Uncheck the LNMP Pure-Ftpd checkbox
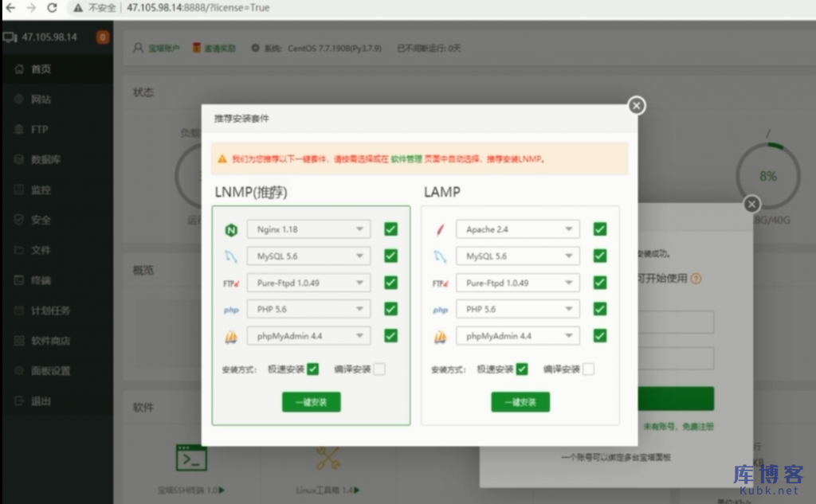This screenshot has height=504, width=816. tap(390, 283)
